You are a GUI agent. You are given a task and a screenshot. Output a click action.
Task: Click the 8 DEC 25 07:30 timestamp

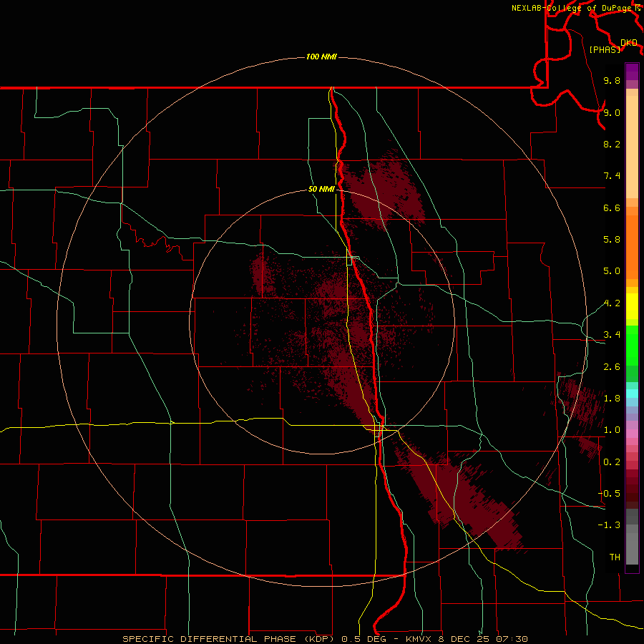click(x=484, y=639)
